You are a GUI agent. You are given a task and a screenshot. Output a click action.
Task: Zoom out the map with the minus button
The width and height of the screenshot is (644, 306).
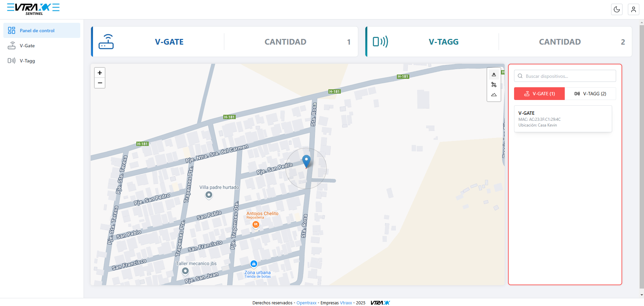click(100, 83)
